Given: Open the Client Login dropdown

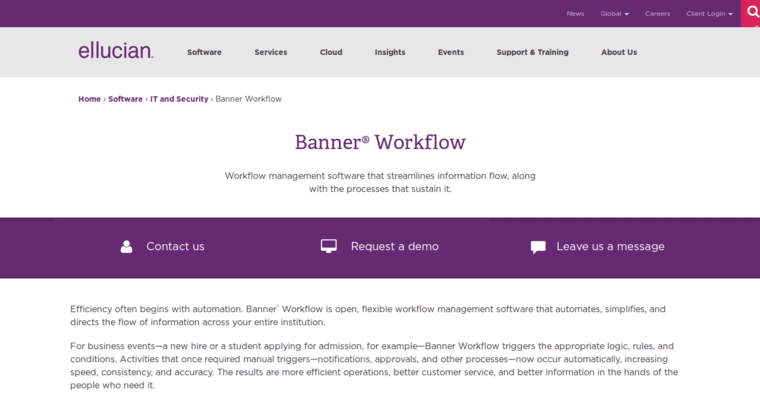Looking at the screenshot, I should (x=709, y=14).
